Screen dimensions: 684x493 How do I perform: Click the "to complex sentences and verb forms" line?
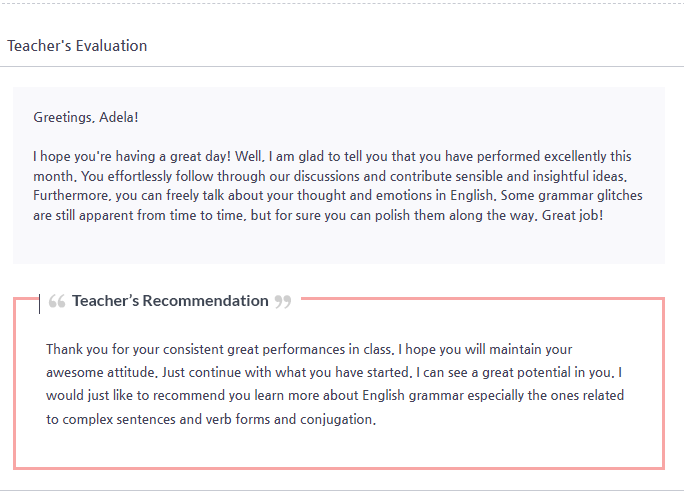click(x=211, y=419)
